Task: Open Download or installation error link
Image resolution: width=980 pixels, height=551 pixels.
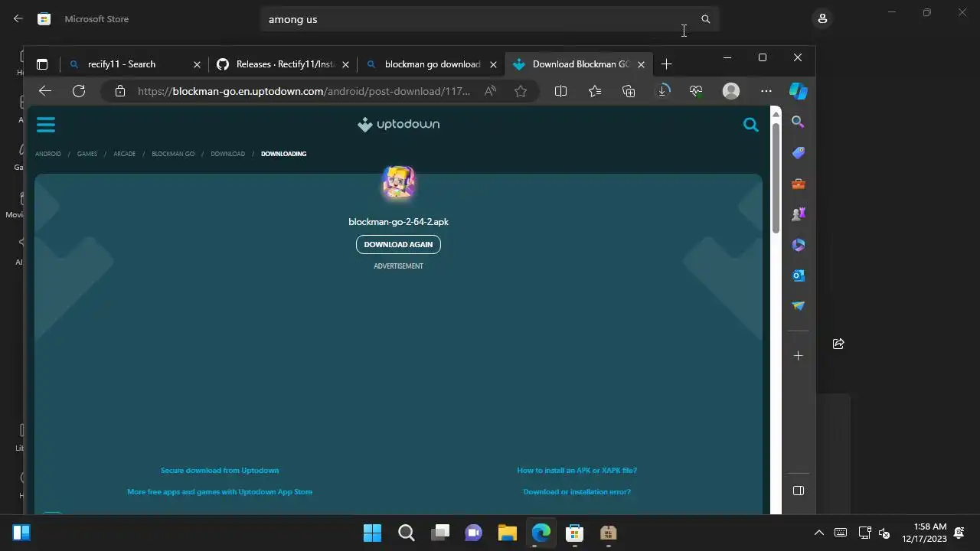Action: (x=577, y=492)
